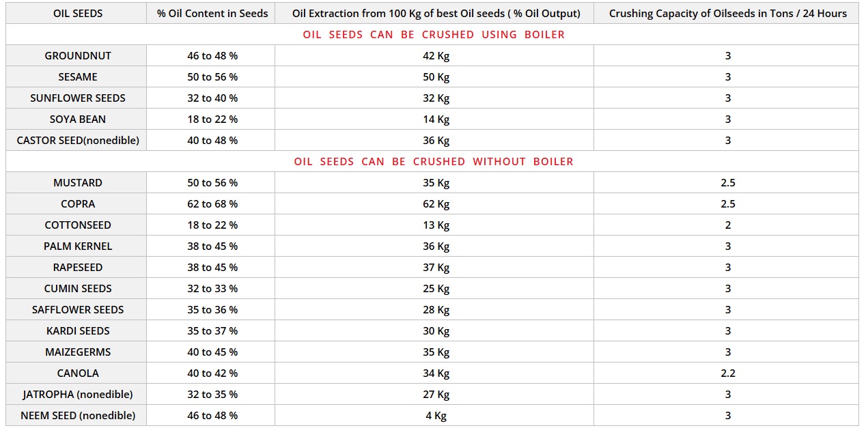Image resolution: width=868 pixels, height=439 pixels.
Task: Select the SESAME seed name cell
Action: [x=78, y=76]
